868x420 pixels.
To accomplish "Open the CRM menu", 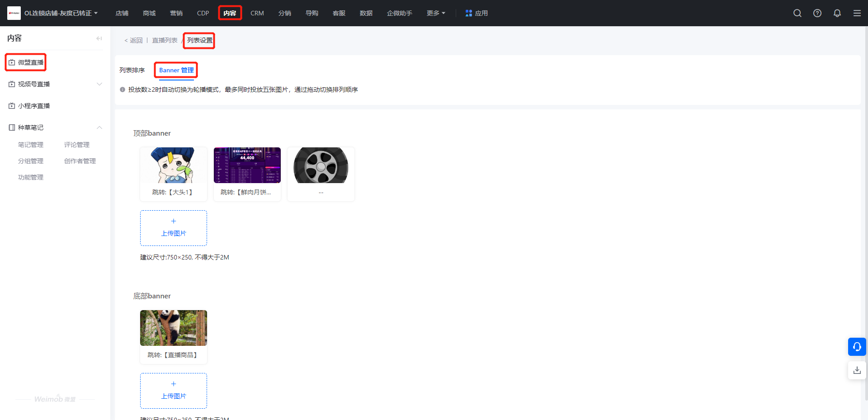I will click(x=257, y=13).
